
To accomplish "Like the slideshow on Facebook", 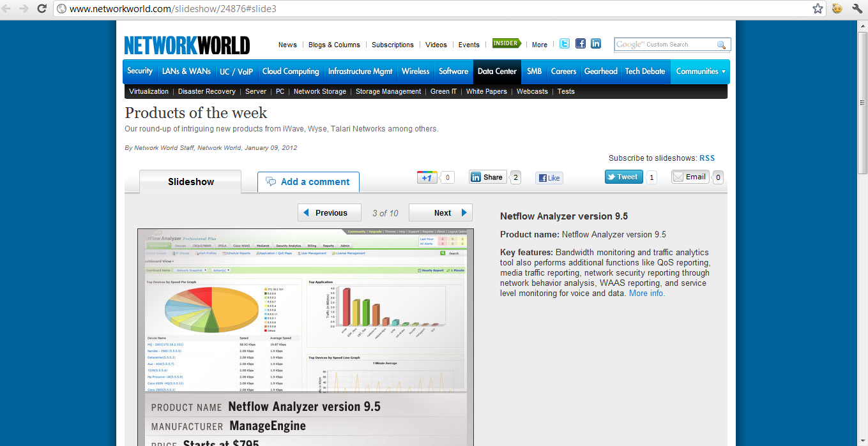I will click(x=549, y=178).
